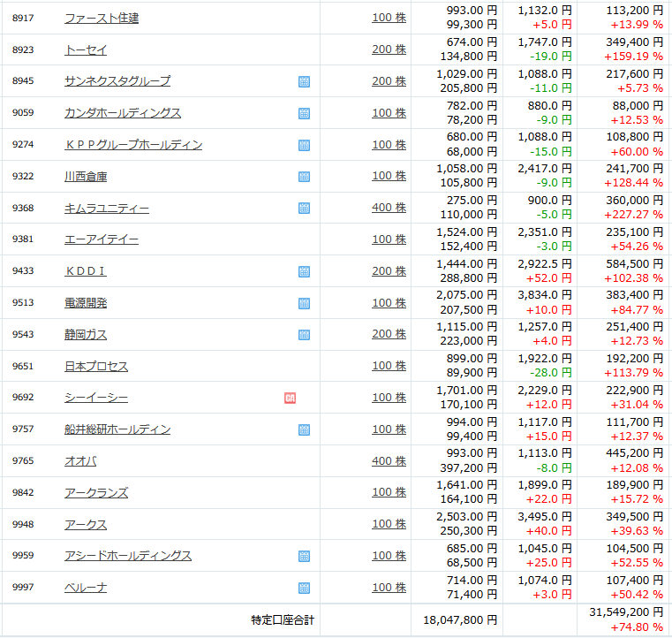The width and height of the screenshot is (672, 638).
Task: Click 584,500 円 valuation for KDDI
Action: point(634,264)
